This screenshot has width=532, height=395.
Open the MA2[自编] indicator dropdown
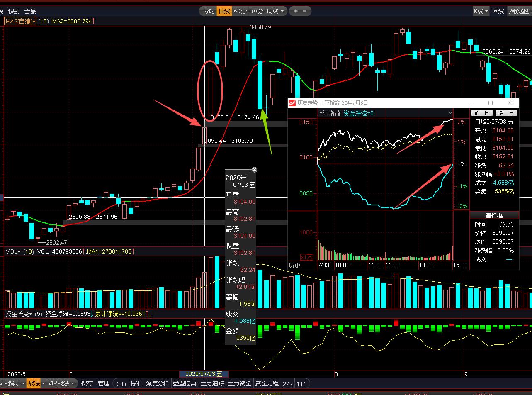coord(20,21)
